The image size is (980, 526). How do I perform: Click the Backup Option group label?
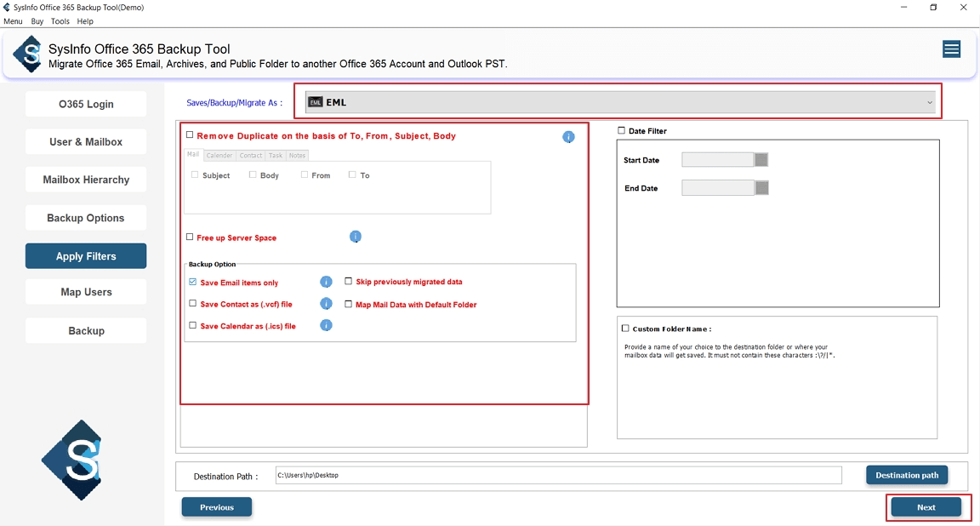(x=213, y=264)
